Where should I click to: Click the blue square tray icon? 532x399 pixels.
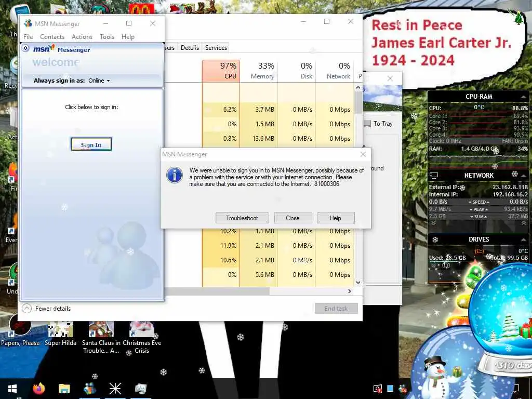click(390, 388)
